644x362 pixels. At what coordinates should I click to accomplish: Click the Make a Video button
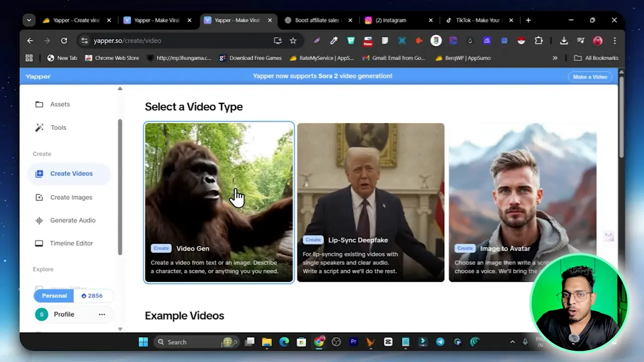coord(589,76)
